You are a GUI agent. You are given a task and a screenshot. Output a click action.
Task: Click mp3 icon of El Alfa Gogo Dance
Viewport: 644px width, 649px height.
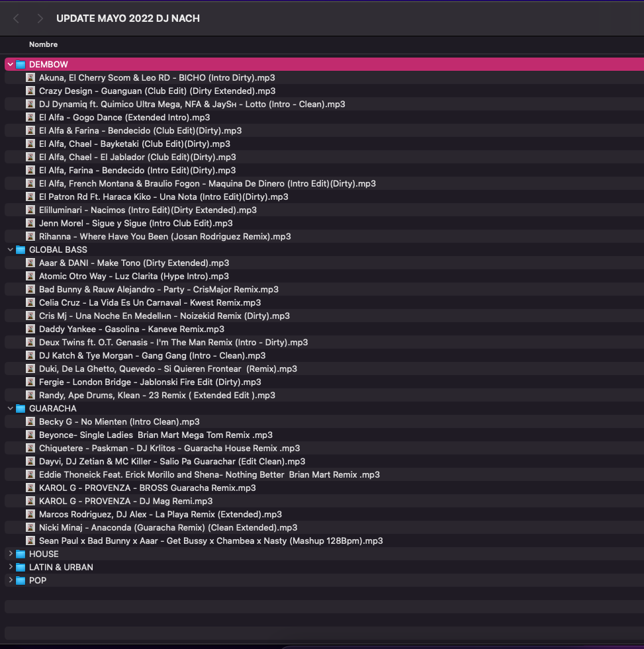[x=30, y=117]
